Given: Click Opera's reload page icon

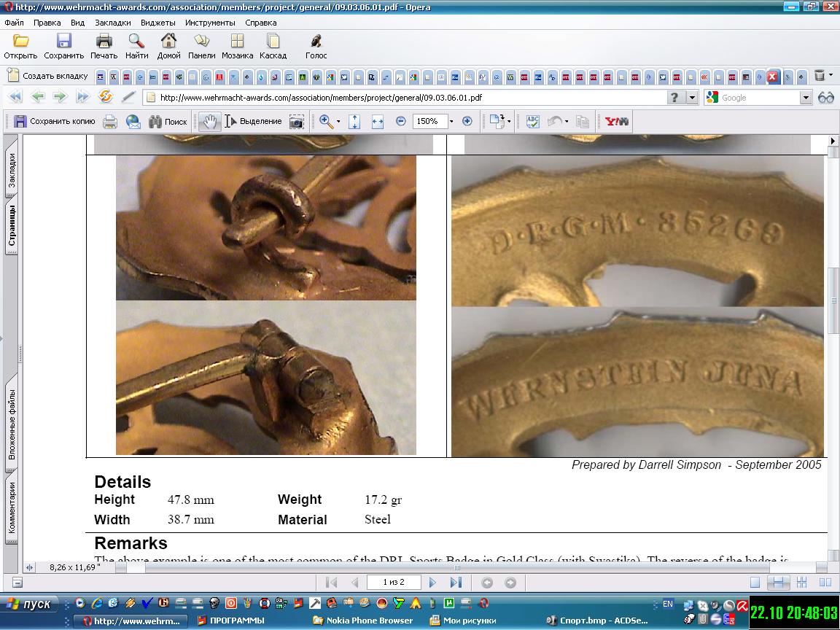Looking at the screenshot, I should tap(105, 97).
